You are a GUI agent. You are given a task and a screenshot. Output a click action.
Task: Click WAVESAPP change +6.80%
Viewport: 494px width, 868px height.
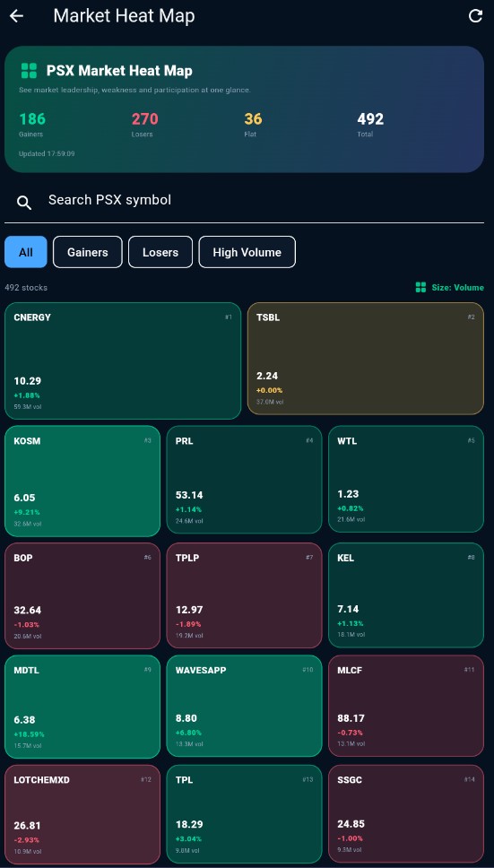coord(188,733)
